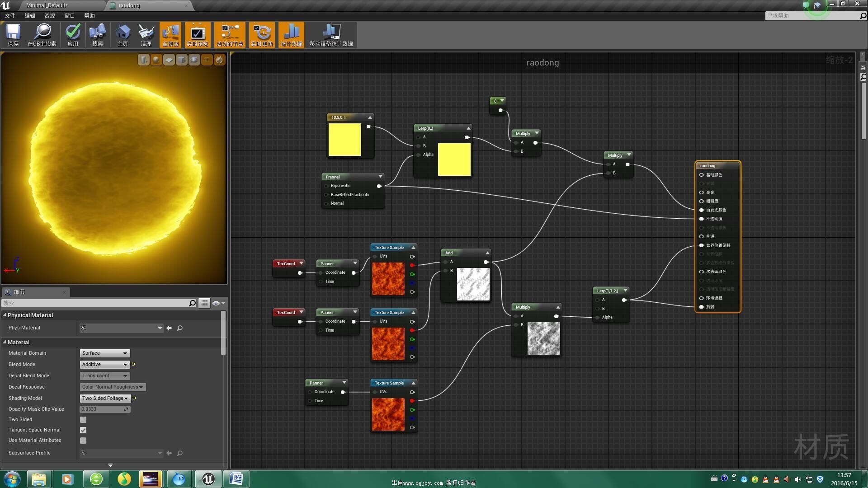
Task: Select plane preview mesh in viewport
Action: (169, 60)
